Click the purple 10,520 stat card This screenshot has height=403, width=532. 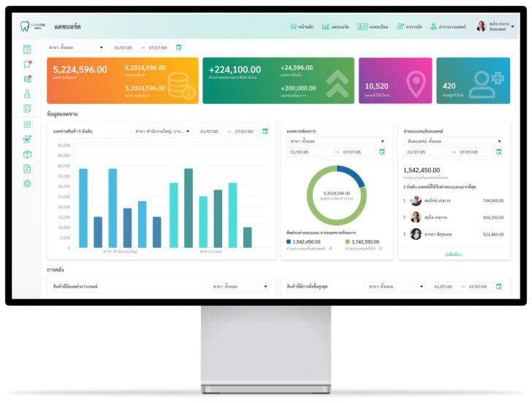(x=395, y=80)
